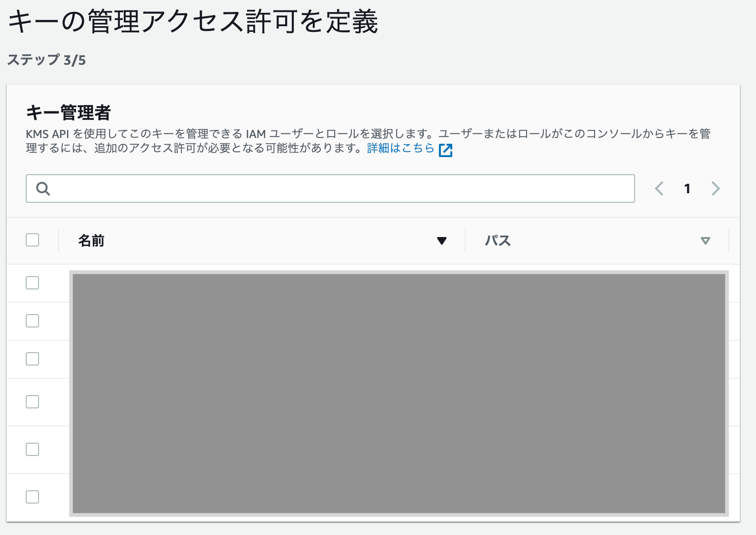756x535 pixels.
Task: Check the fourth row checkbox
Action: click(x=32, y=402)
